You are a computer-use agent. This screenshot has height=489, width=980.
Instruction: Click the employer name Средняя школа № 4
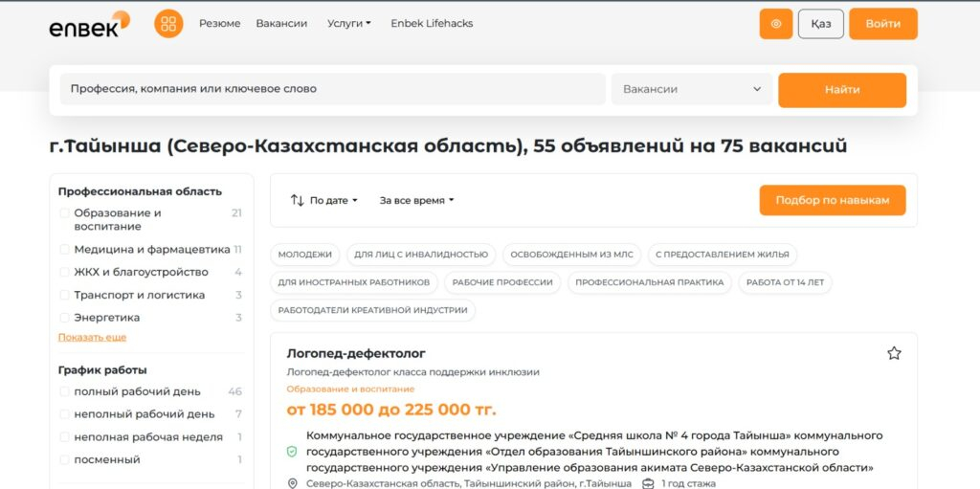coord(594,452)
